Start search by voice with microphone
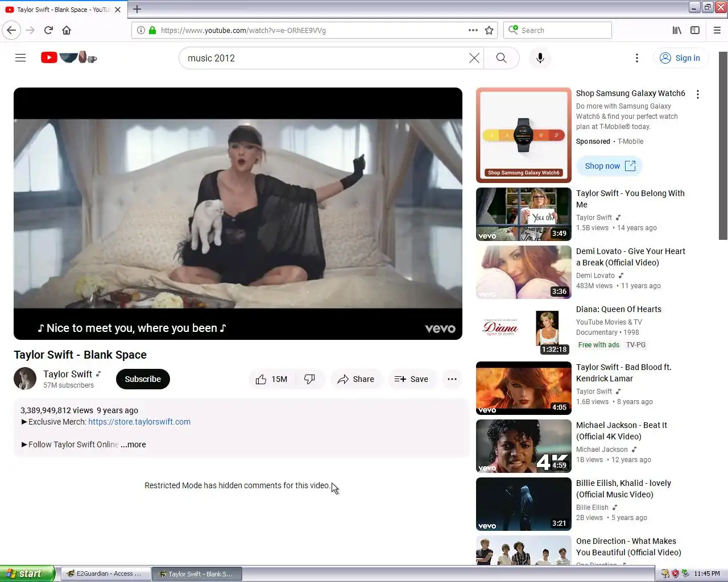Image resolution: width=728 pixels, height=582 pixels. point(540,58)
